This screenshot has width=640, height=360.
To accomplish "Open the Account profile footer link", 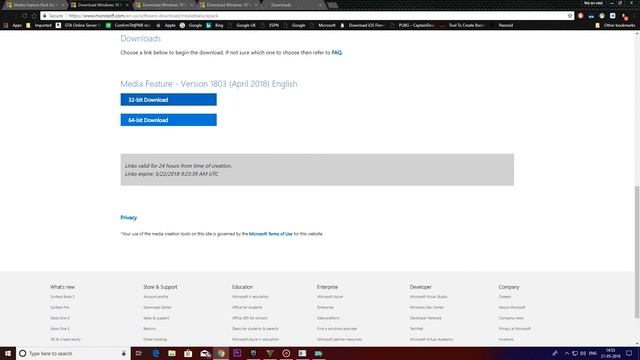I will tap(156, 297).
